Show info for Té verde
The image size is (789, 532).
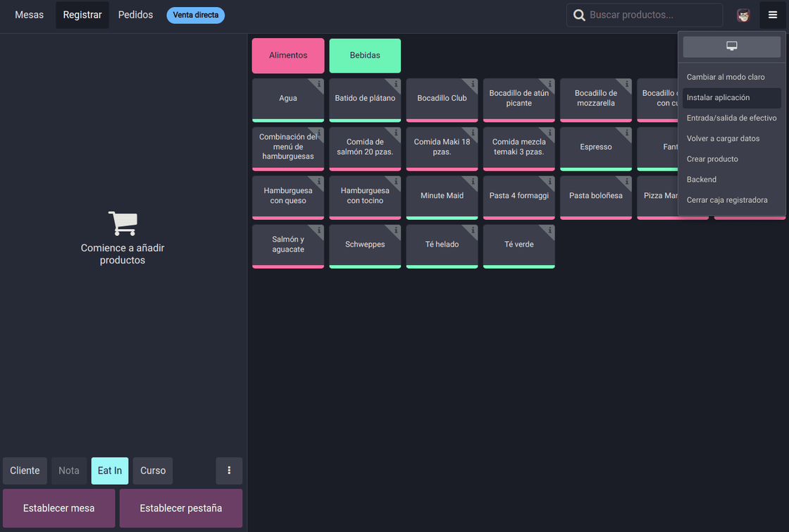(550, 230)
